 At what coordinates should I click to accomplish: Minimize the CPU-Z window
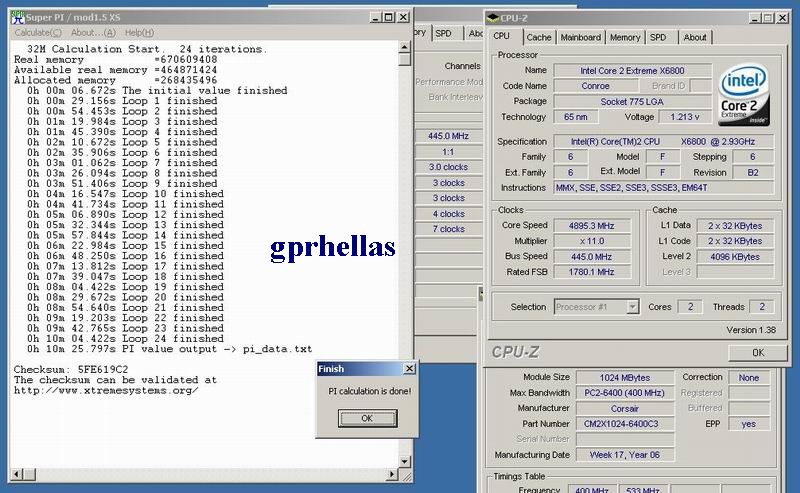click(755, 18)
